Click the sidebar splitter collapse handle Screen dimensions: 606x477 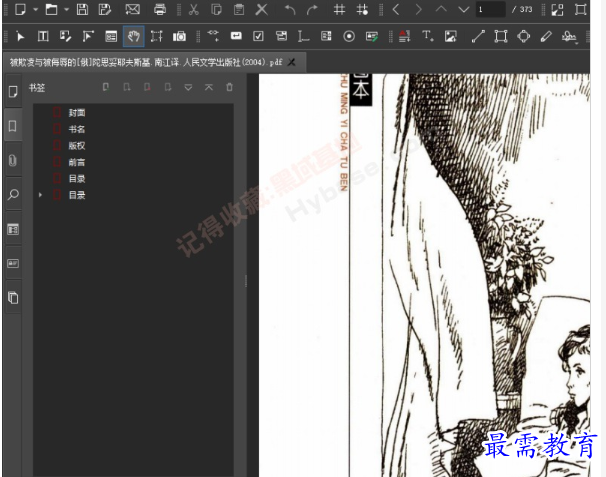(246, 281)
